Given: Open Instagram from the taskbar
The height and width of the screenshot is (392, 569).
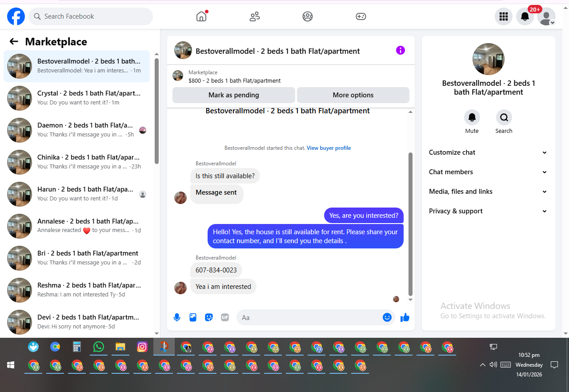Looking at the screenshot, I should point(142,347).
